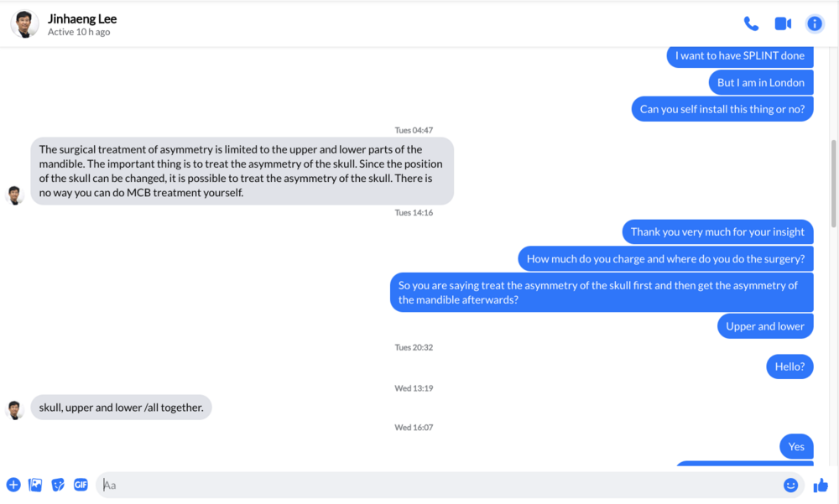
Task: Select 'But I am in London' message
Action: click(761, 82)
